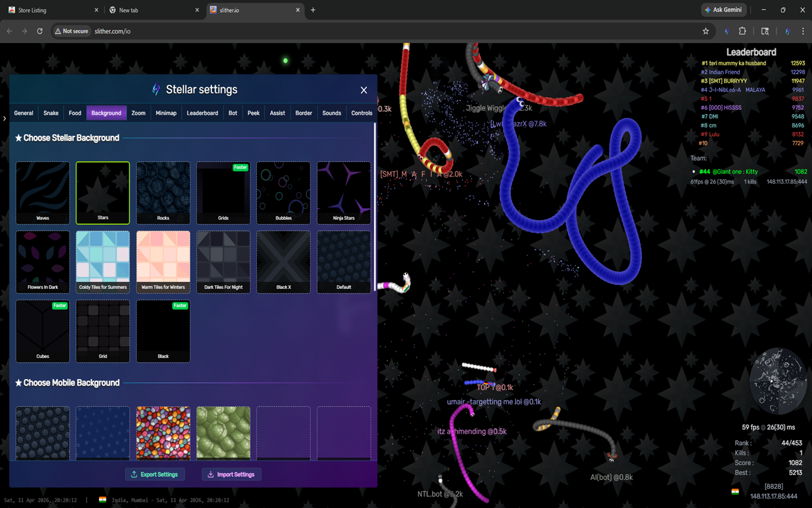This screenshot has height=508, width=812.
Task: Open a new browser tab
Action: click(x=313, y=10)
